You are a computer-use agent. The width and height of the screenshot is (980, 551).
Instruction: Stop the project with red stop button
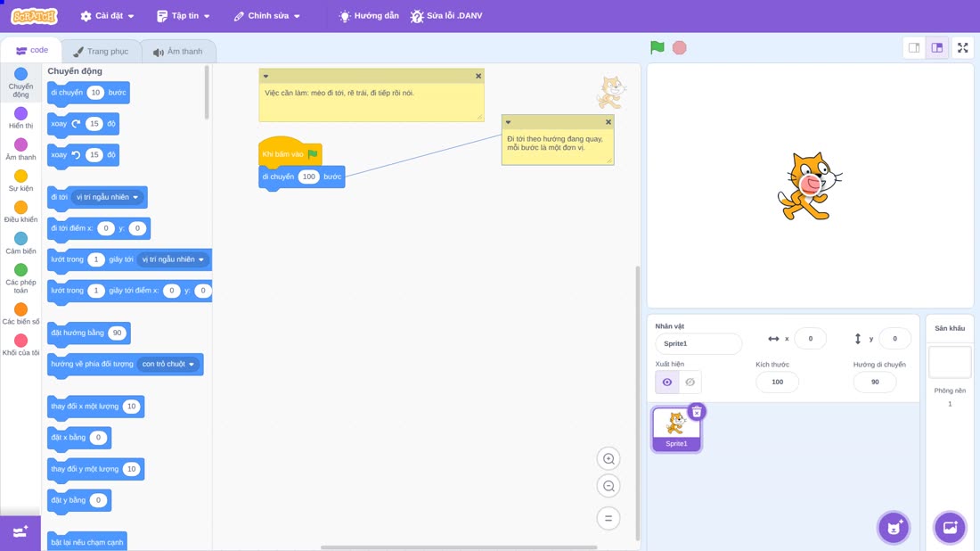680,47
